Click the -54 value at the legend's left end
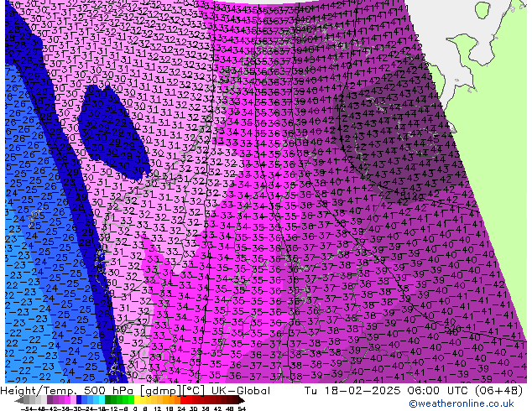The width and height of the screenshot is (532, 411). (x=27, y=408)
